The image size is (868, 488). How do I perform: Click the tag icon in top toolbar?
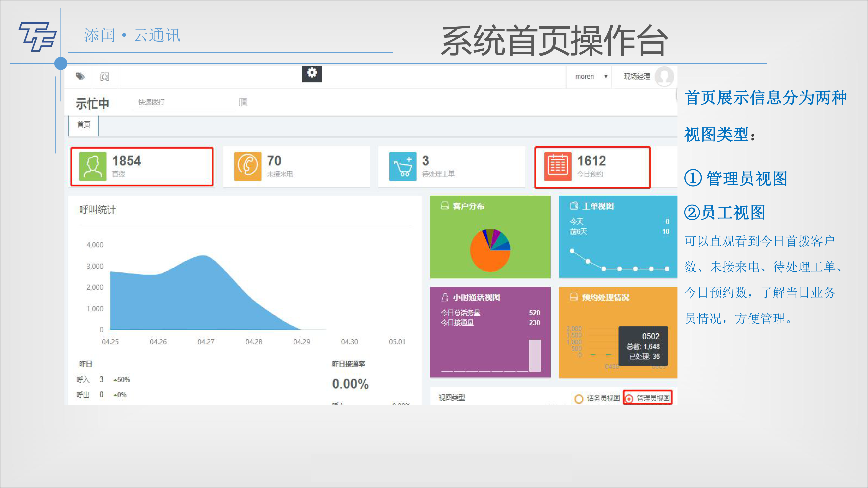[x=80, y=76]
